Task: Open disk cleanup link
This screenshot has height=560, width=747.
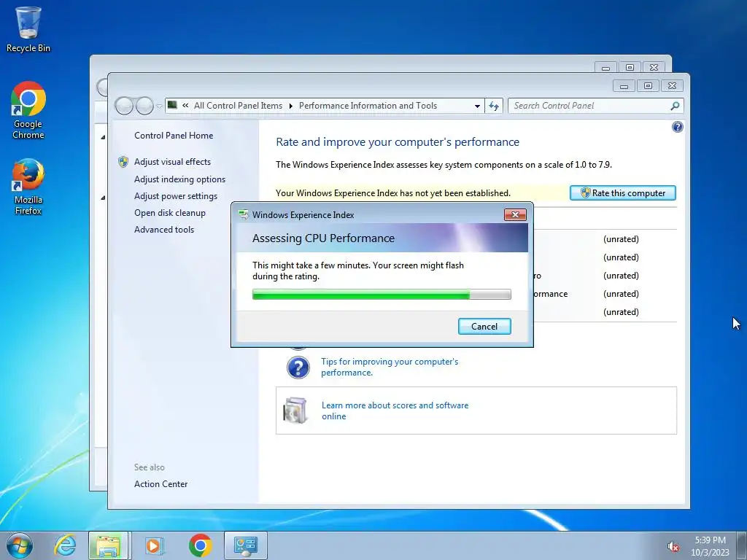Action: 169,213
